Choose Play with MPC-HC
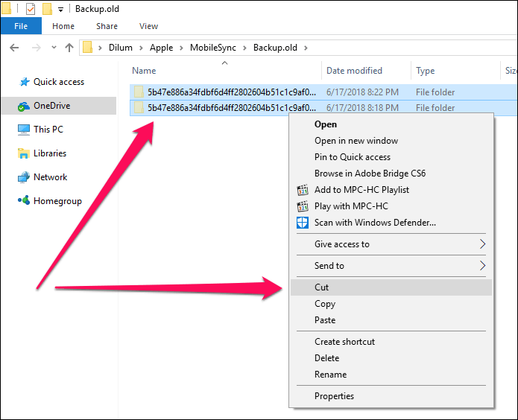 391,206
